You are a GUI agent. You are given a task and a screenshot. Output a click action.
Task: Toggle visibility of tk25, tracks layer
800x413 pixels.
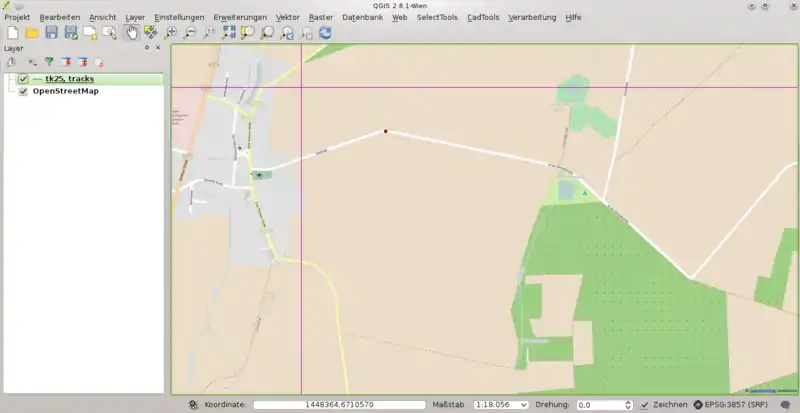pos(23,79)
